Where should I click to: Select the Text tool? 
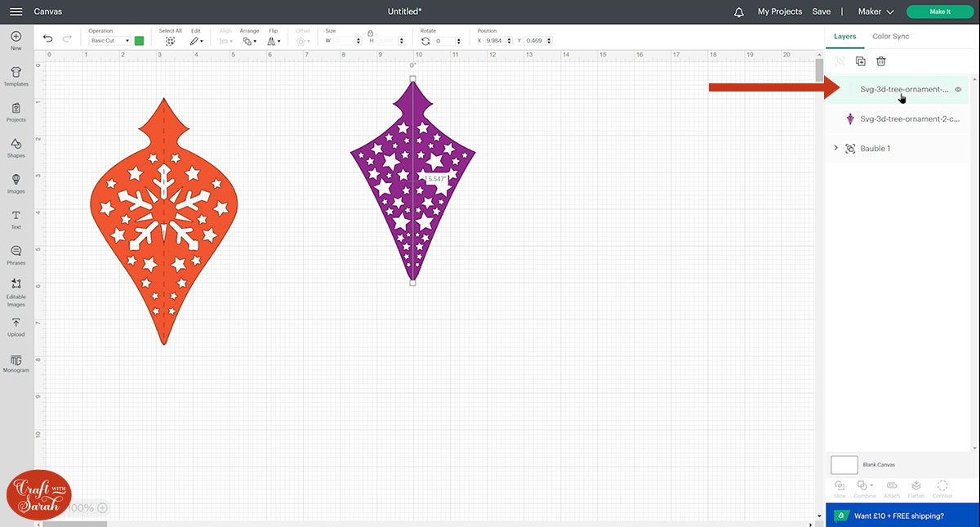[16, 218]
